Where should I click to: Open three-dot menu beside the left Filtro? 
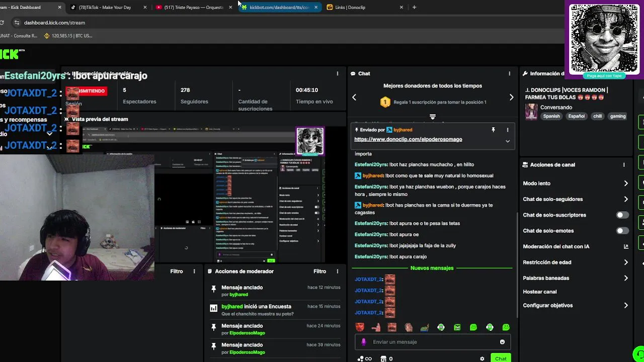point(194,271)
